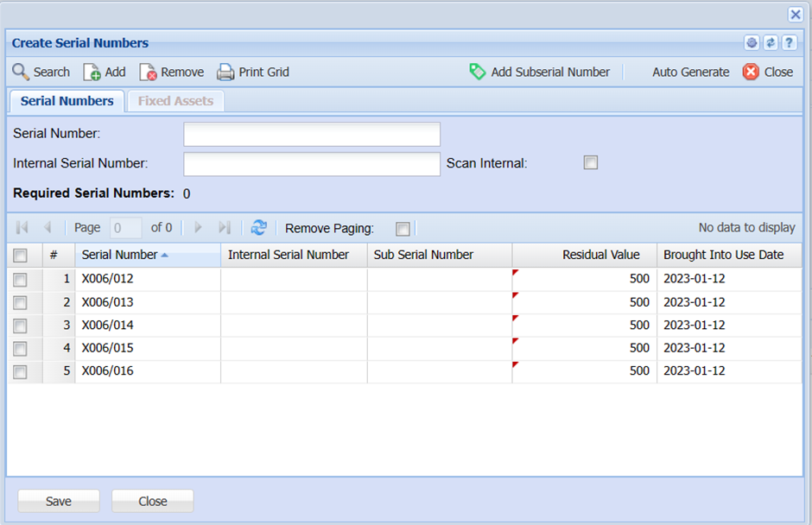Click the Search magnifier icon in toolbar
The image size is (812, 525).
point(21,72)
